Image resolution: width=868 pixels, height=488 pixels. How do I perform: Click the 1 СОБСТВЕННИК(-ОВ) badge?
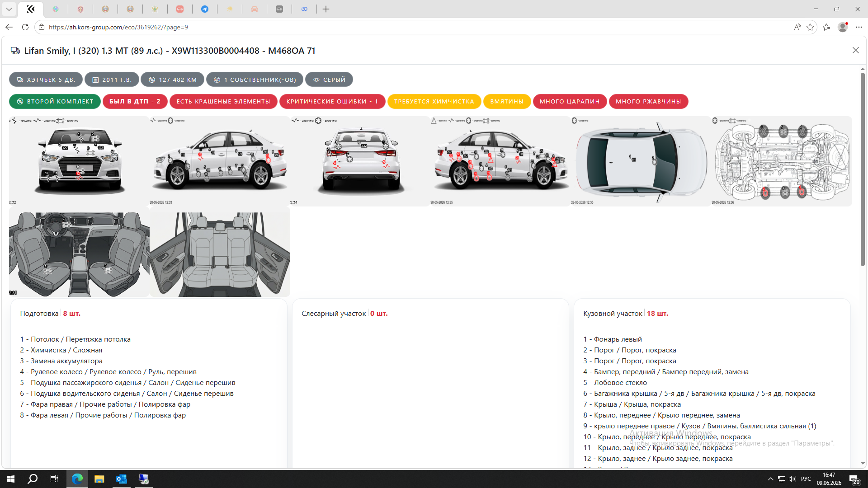255,80
